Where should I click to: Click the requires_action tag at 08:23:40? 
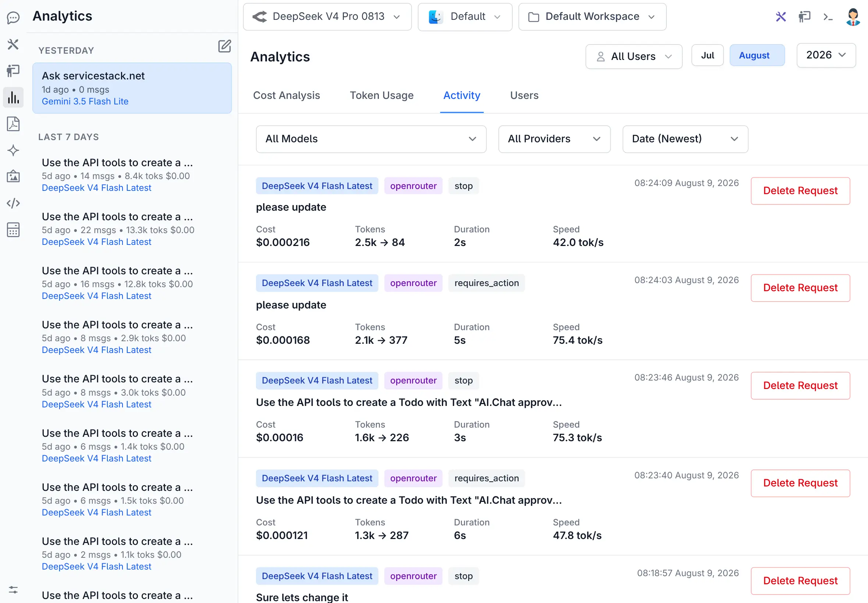click(x=486, y=478)
